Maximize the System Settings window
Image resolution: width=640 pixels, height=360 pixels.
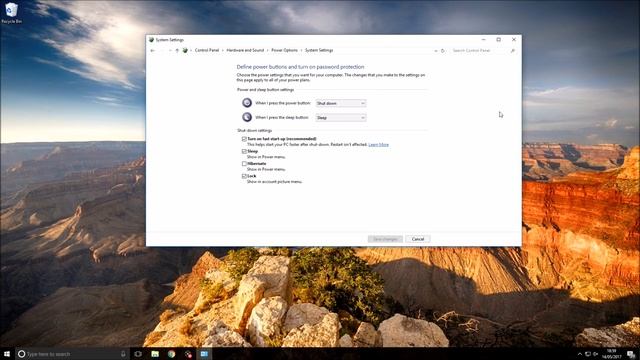point(499,40)
